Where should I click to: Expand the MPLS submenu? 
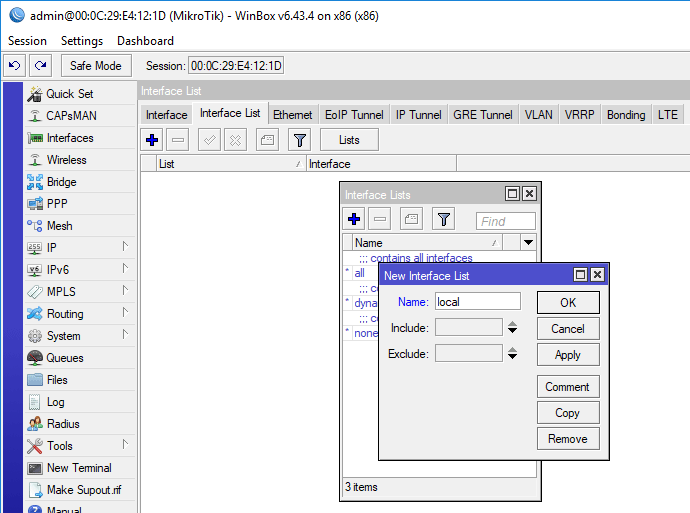click(x=125, y=291)
